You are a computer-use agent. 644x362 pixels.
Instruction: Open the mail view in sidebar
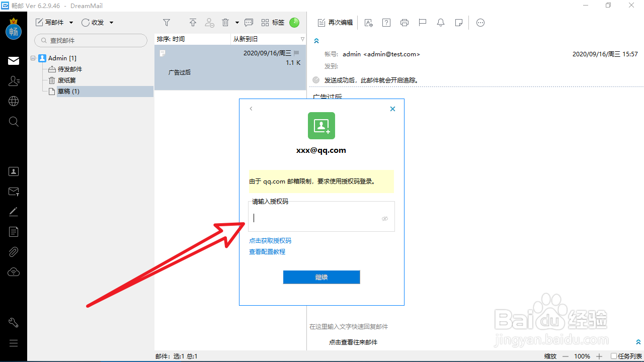click(14, 61)
